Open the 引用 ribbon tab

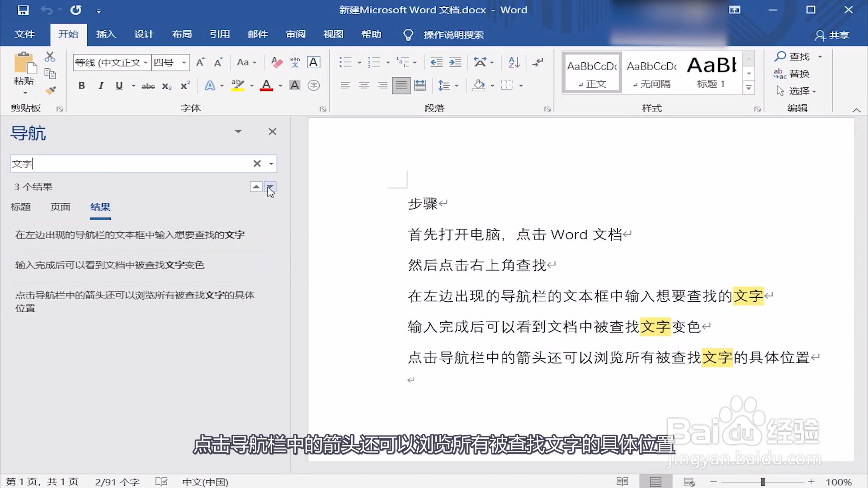(x=220, y=34)
